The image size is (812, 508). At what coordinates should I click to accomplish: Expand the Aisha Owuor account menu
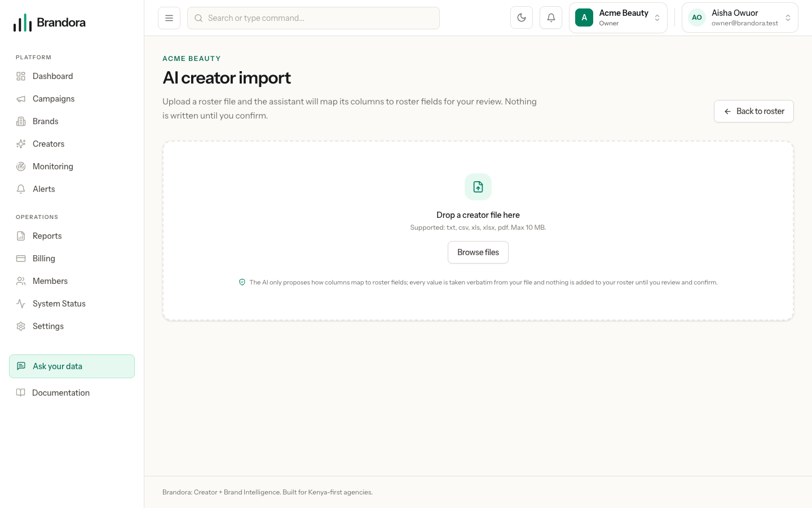pyautogui.click(x=740, y=17)
